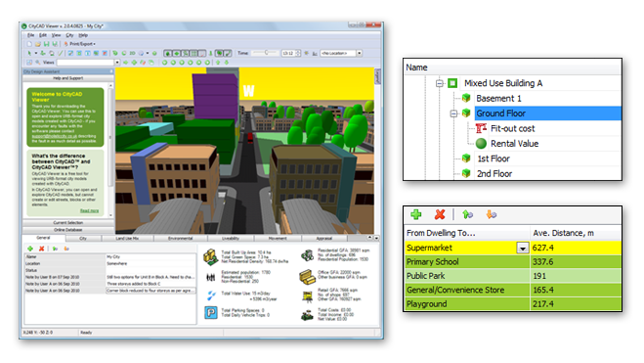The height and width of the screenshot is (363, 644).
Task: Select the Rental Value item
Action: click(x=514, y=144)
